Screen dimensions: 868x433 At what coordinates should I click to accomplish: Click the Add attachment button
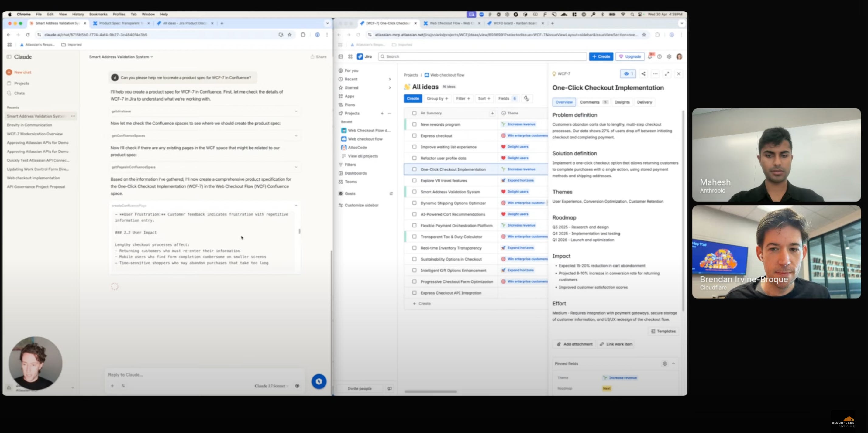tap(574, 344)
